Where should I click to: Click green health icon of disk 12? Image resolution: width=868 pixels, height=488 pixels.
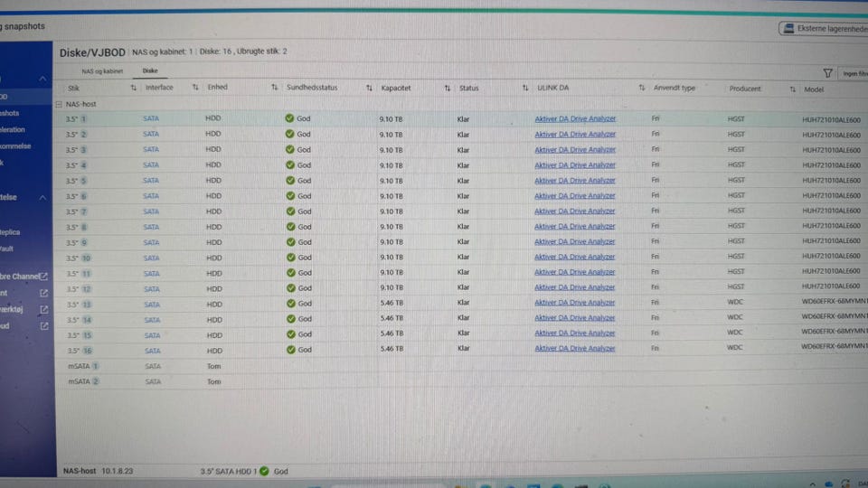pos(290,288)
